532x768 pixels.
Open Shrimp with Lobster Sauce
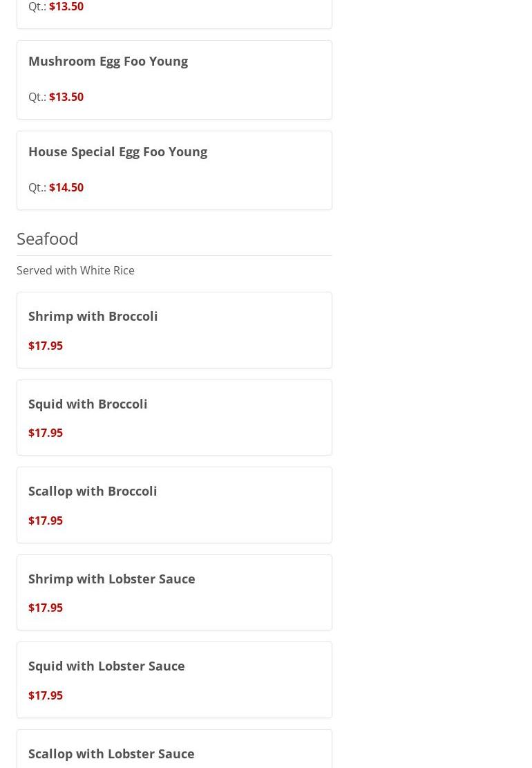pyautogui.click(x=112, y=579)
